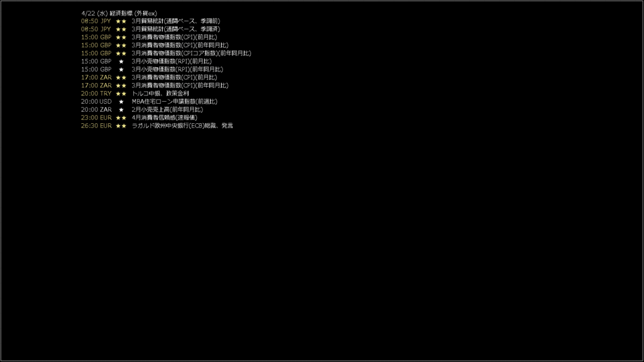Click the 20:00 USD time label
644x362 pixels.
point(96,101)
